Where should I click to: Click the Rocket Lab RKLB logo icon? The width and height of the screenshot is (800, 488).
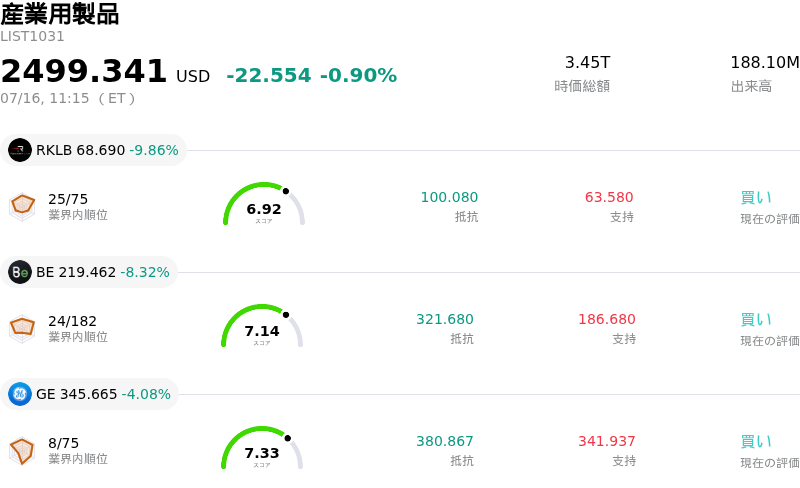(x=20, y=150)
